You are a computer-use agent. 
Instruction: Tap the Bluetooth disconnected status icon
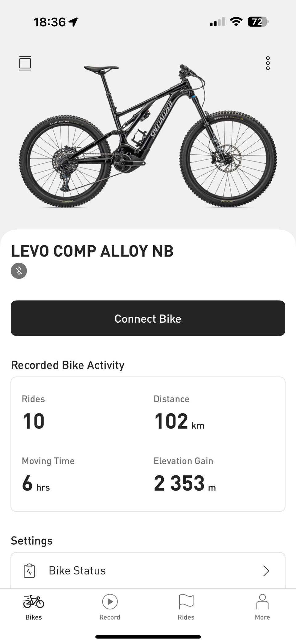19,271
